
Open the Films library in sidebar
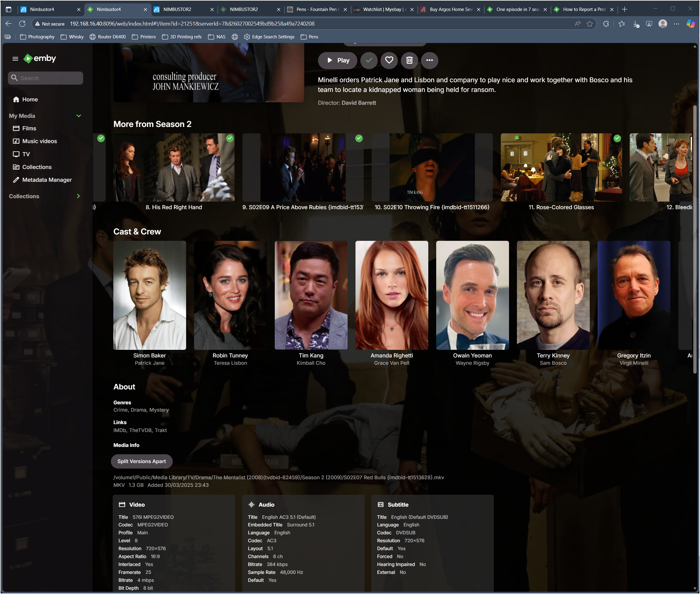(x=29, y=128)
